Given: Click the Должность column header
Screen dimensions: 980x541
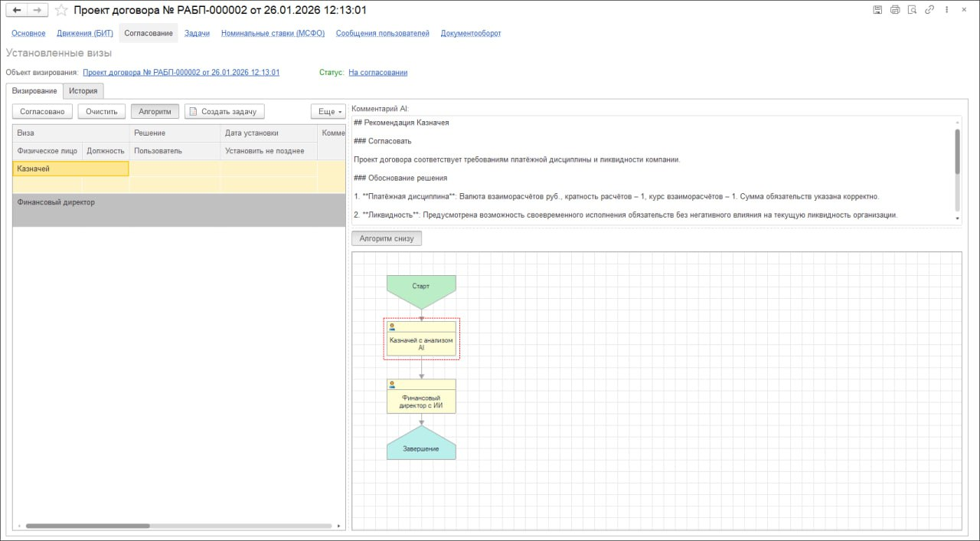Looking at the screenshot, I should click(x=106, y=151).
